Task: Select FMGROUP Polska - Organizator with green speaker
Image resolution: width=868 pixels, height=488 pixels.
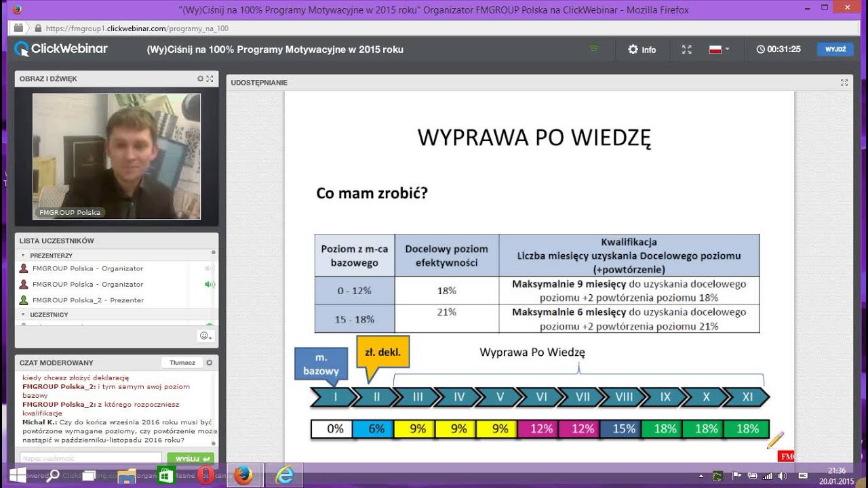Action: (x=87, y=284)
